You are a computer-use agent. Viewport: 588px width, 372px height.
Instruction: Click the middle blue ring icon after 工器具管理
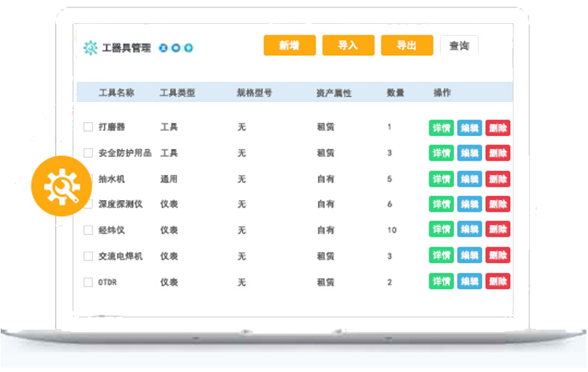pos(176,48)
